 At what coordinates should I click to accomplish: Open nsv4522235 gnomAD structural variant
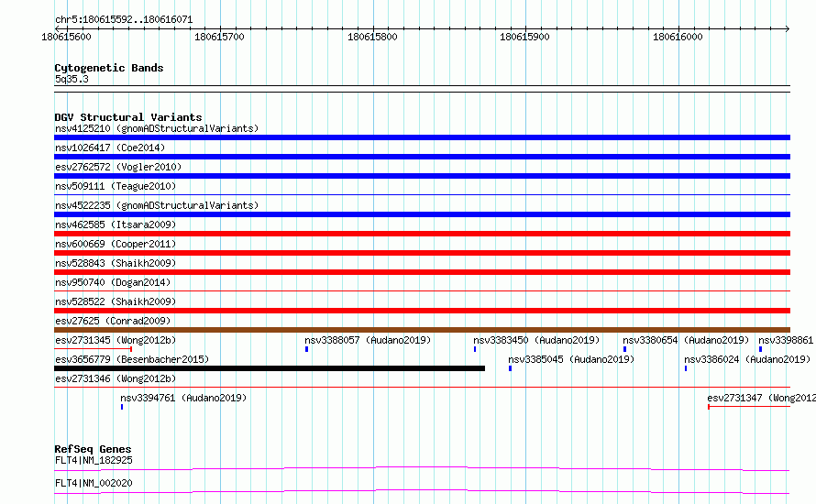coord(157,205)
